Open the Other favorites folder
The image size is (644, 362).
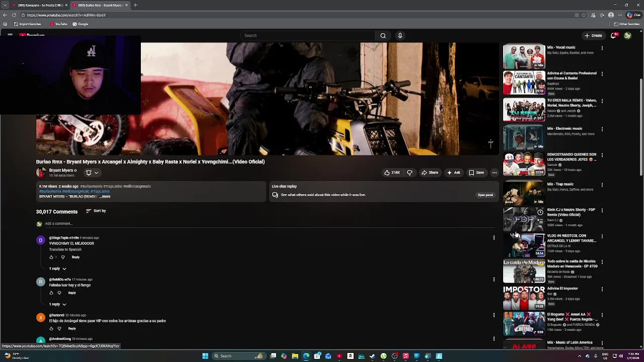click(627, 24)
